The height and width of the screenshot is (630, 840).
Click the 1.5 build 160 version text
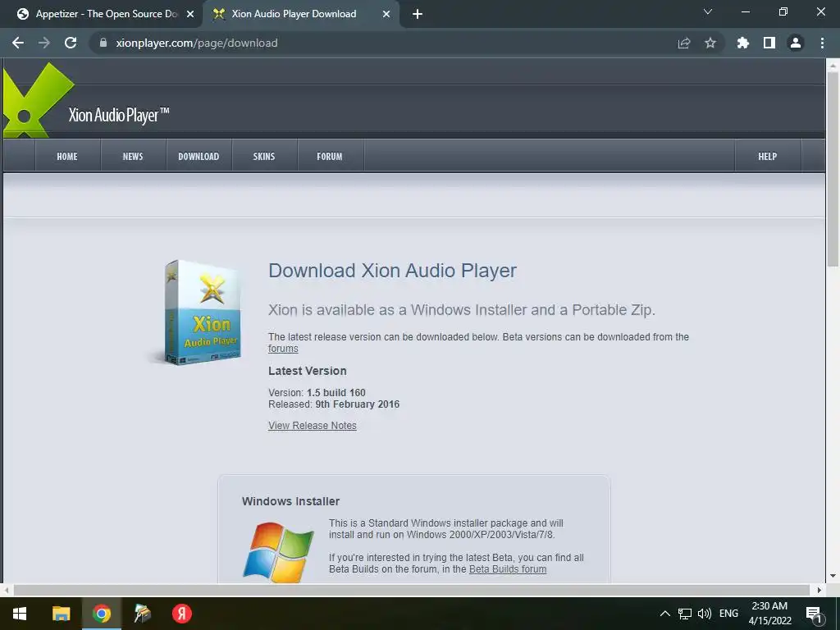click(336, 393)
